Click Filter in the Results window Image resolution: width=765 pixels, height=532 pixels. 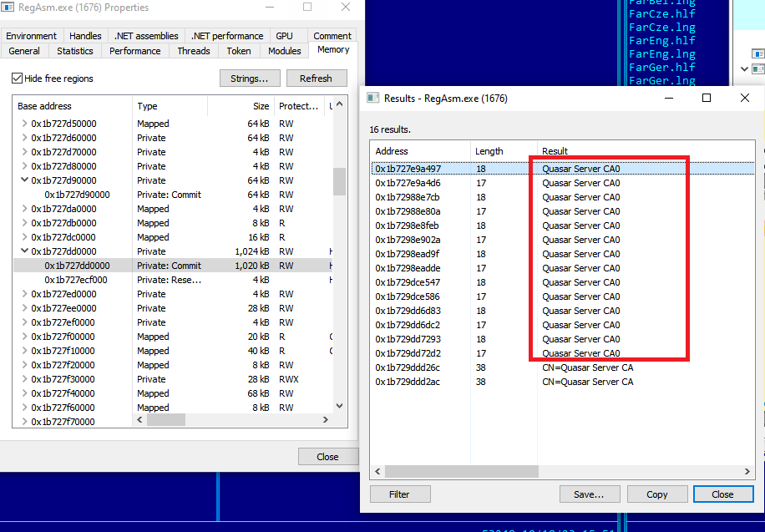[x=400, y=494]
